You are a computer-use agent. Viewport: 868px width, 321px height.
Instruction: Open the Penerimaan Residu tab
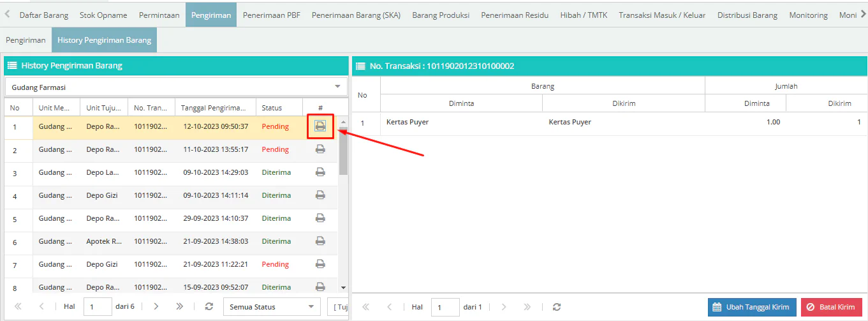[515, 15]
